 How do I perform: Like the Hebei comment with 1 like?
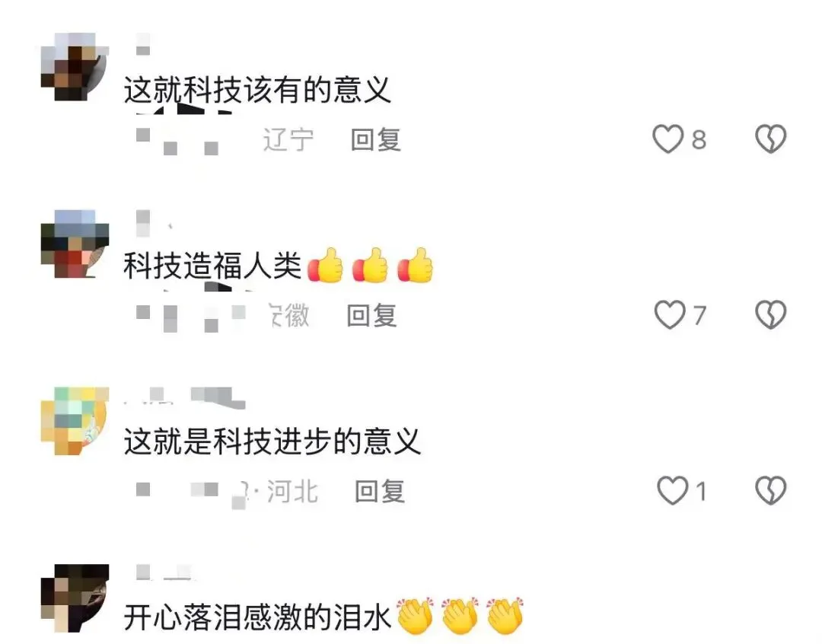coord(672,491)
